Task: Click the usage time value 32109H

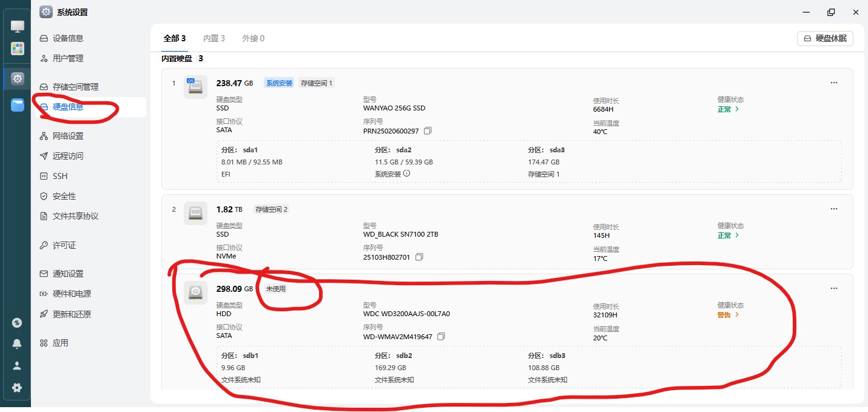Action: [605, 315]
